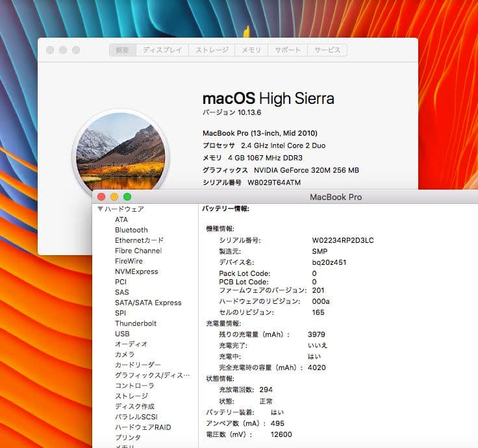Click the manufacturer value SMP
The image size is (478, 448).
click(x=320, y=251)
